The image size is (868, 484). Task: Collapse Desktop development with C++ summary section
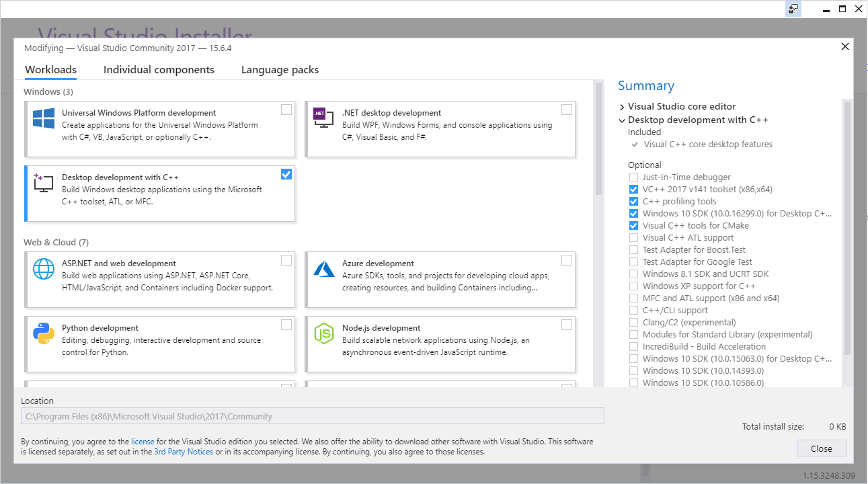pos(622,120)
